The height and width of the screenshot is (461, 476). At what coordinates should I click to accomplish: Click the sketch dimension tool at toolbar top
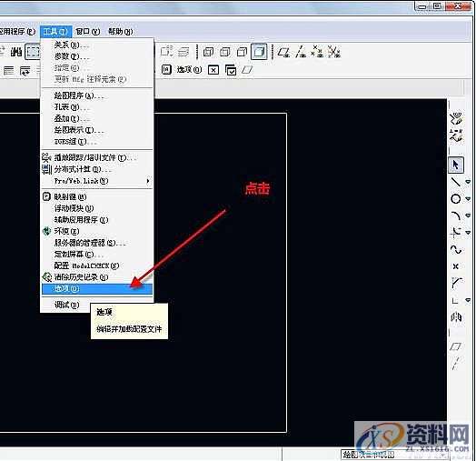pos(456,118)
